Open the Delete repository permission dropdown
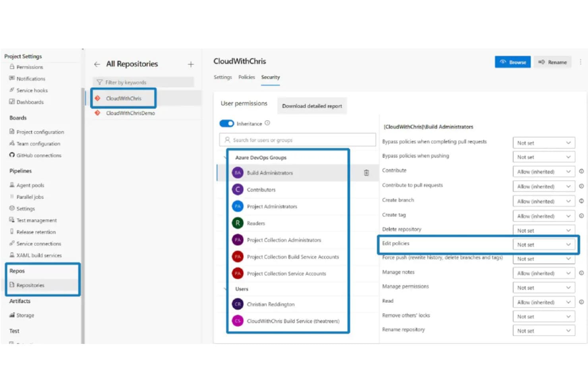Image resolution: width=588 pixels, height=392 pixels. (544, 230)
